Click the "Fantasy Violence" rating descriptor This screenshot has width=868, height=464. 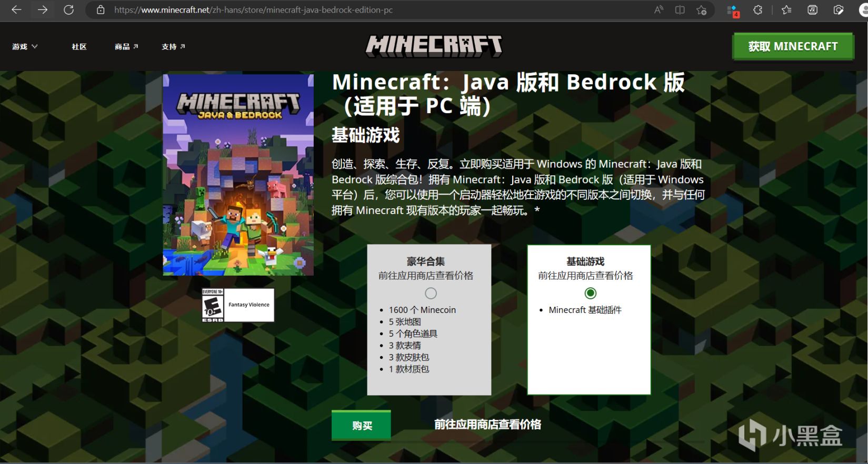pyautogui.click(x=249, y=305)
